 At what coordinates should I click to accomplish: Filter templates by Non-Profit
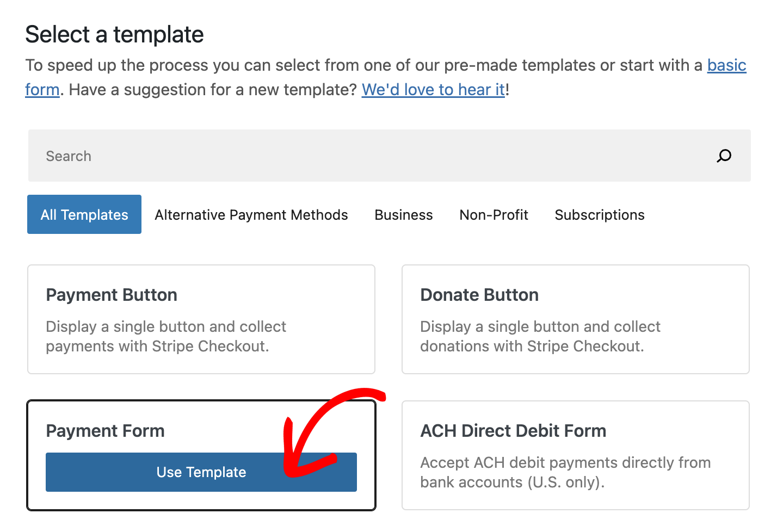[494, 215]
